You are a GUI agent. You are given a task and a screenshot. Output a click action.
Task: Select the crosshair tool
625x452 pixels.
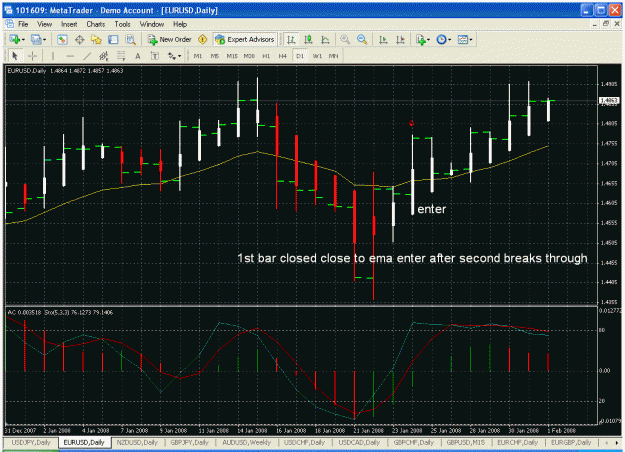pyautogui.click(x=33, y=56)
